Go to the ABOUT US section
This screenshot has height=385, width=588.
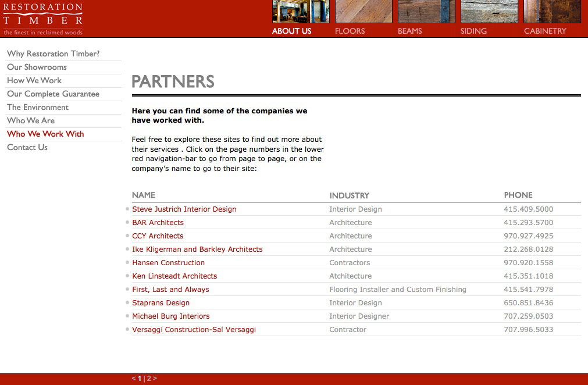tap(292, 31)
